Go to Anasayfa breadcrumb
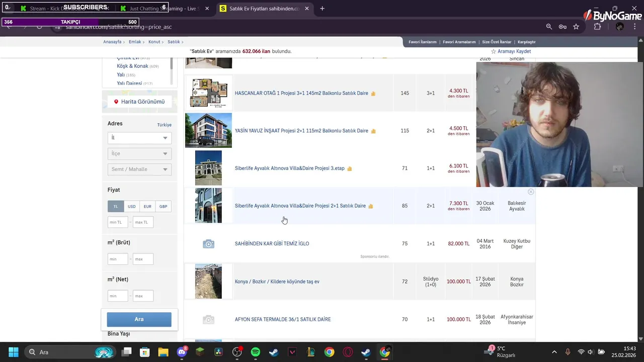Viewport: 644px width, 362px height. click(112, 42)
